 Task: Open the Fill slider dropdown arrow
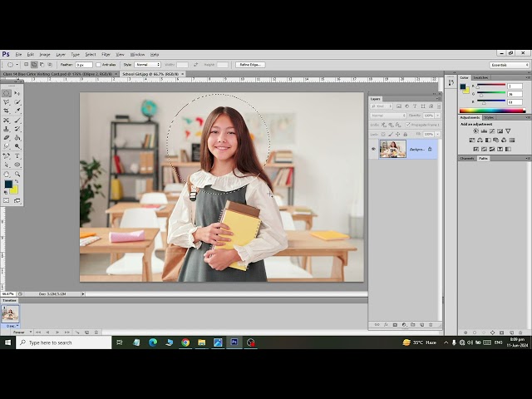click(x=438, y=135)
